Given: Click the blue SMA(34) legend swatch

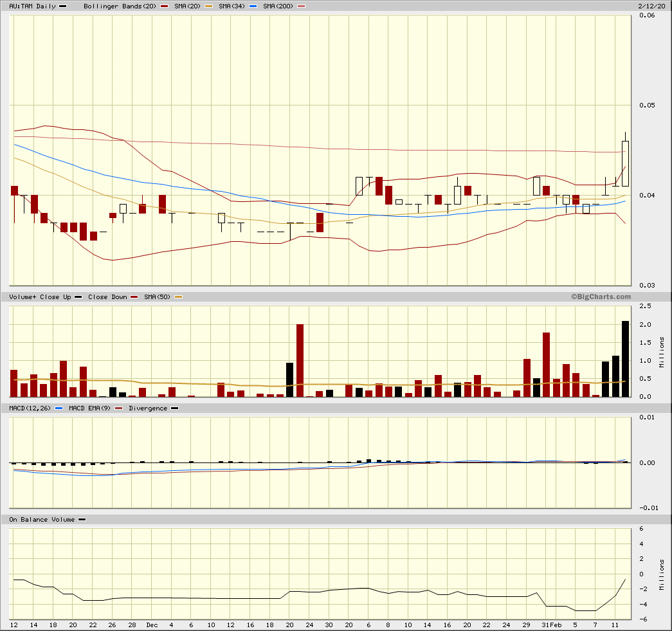Looking at the screenshot, I should click(253, 6).
